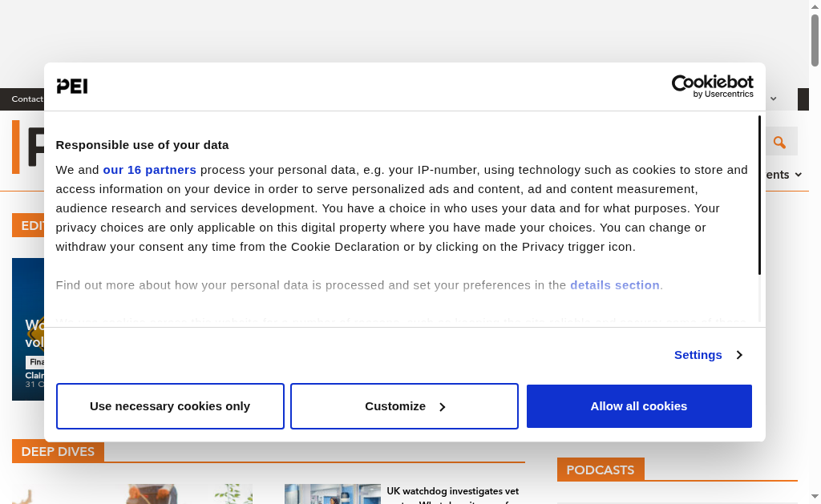Open 'UK watchdog investigates vet' article
This screenshot has height=504, width=821.
[x=452, y=491]
